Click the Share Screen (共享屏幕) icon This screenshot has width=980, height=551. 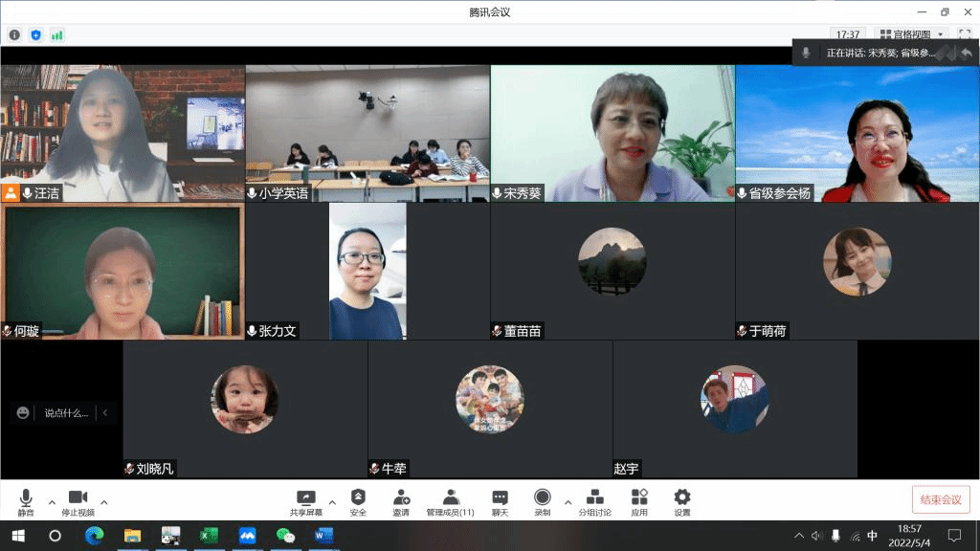coord(305,498)
